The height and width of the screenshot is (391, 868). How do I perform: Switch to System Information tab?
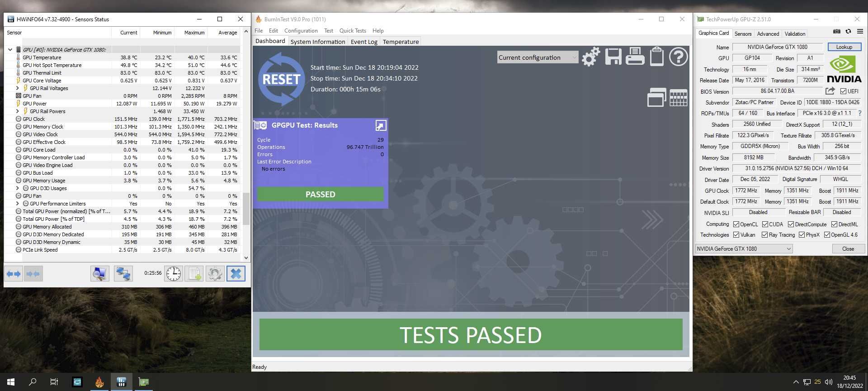tap(318, 42)
